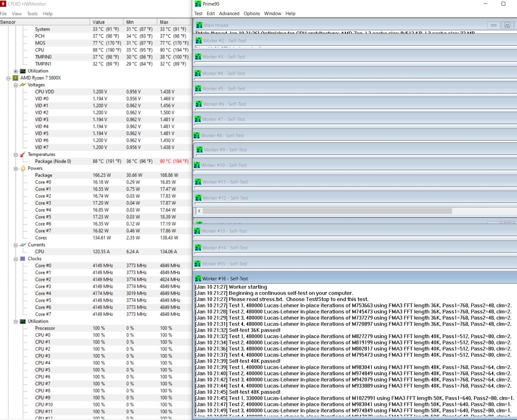The width and height of the screenshot is (517, 420).
Task: Click the 'Self-test 36K passed!' log line
Action: point(238,330)
